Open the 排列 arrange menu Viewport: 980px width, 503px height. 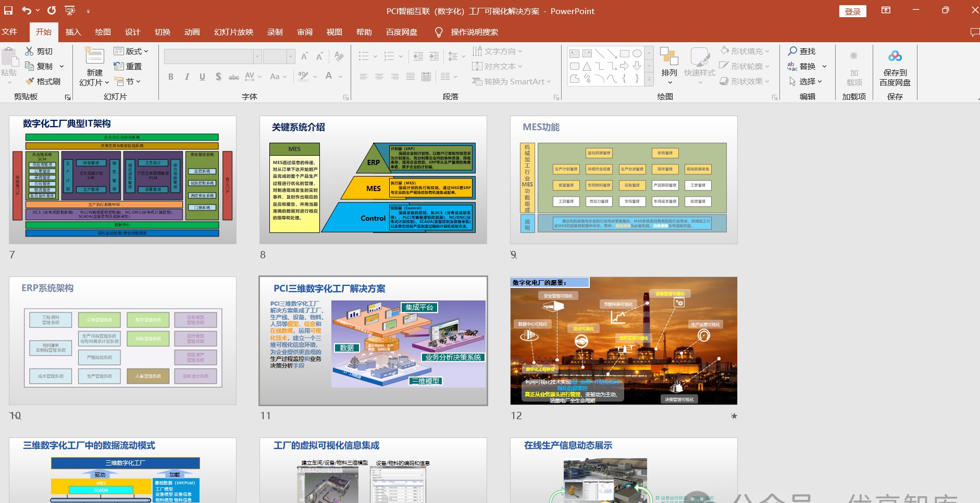pos(669,66)
